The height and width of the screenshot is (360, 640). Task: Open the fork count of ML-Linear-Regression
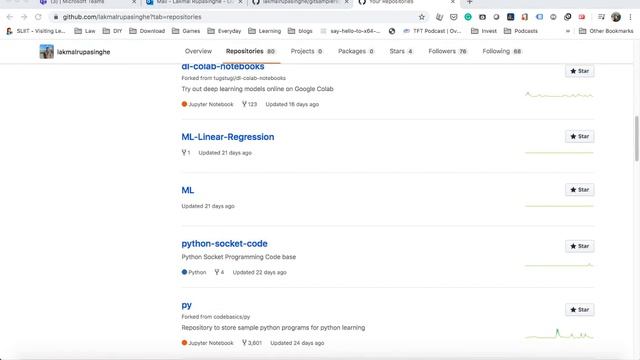186,153
